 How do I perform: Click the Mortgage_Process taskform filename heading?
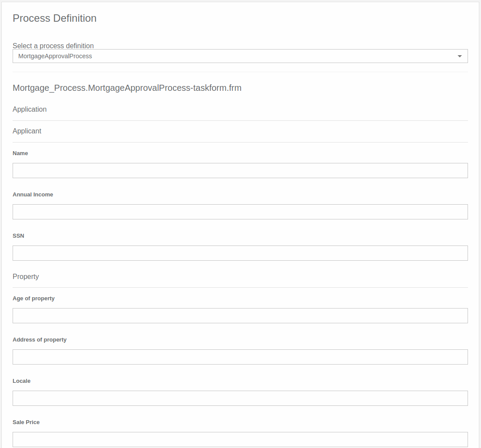[127, 88]
